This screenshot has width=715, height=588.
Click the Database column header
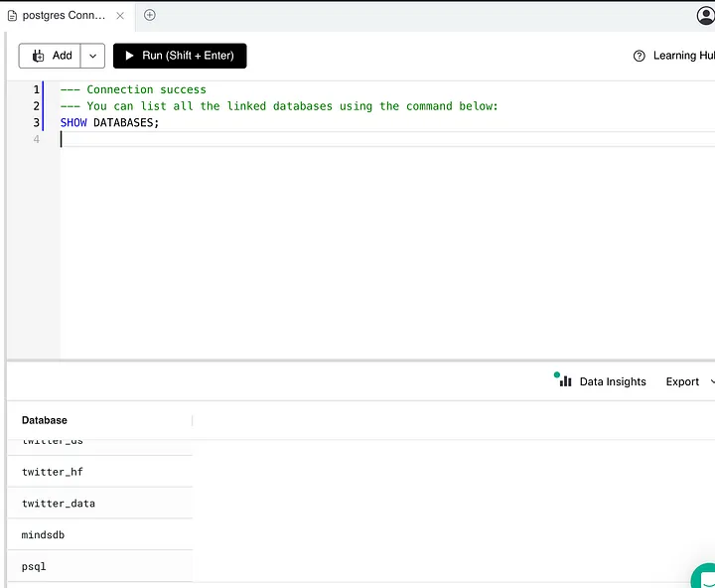click(x=45, y=420)
